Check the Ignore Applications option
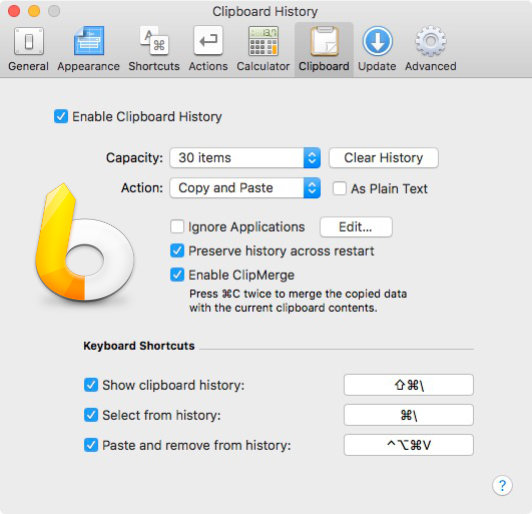 click(x=177, y=227)
